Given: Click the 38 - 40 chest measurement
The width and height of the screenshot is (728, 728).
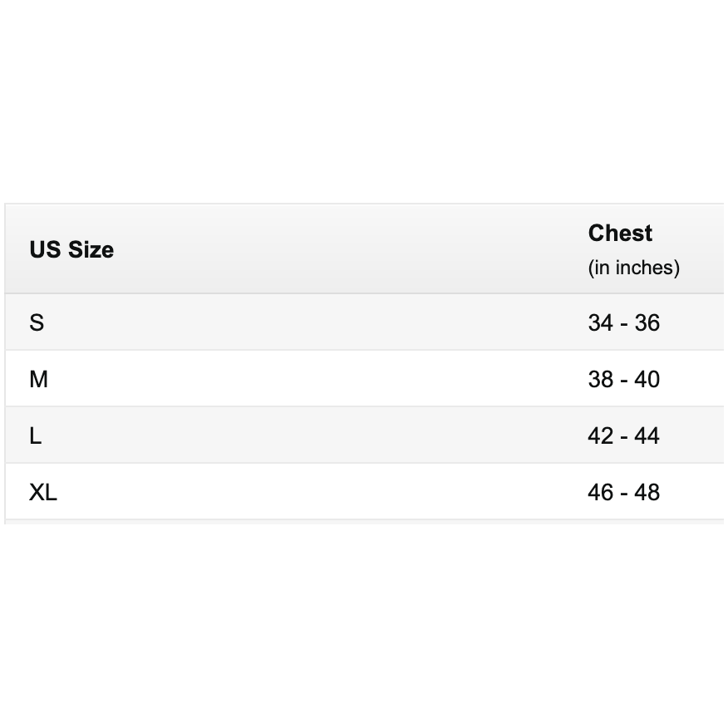Looking at the screenshot, I should pyautogui.click(x=623, y=379).
